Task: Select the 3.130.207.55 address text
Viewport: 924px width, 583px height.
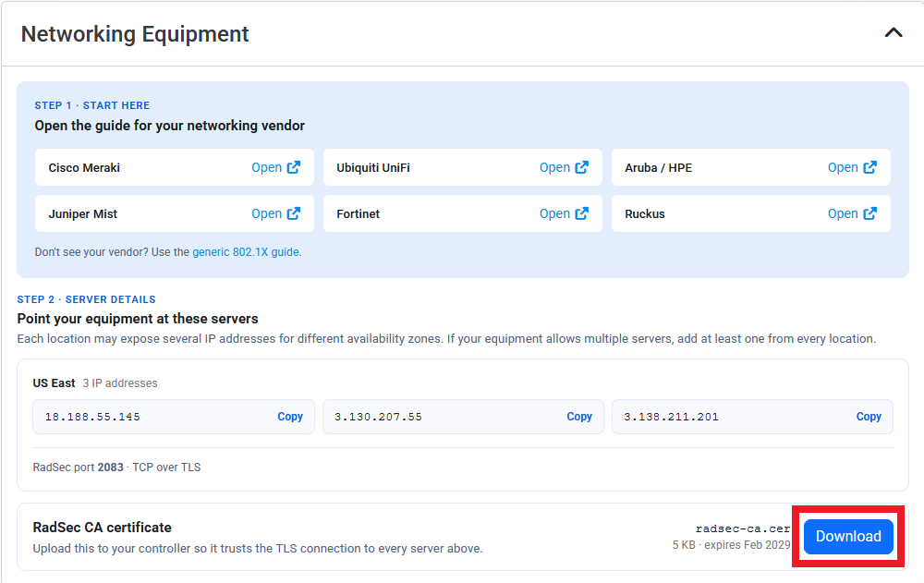Action: point(378,417)
